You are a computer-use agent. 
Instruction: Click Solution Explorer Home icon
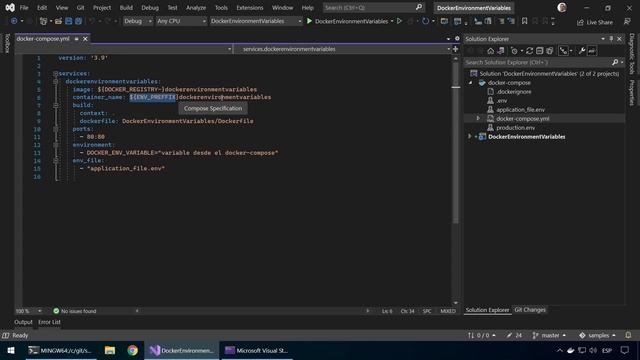[x=491, y=51]
